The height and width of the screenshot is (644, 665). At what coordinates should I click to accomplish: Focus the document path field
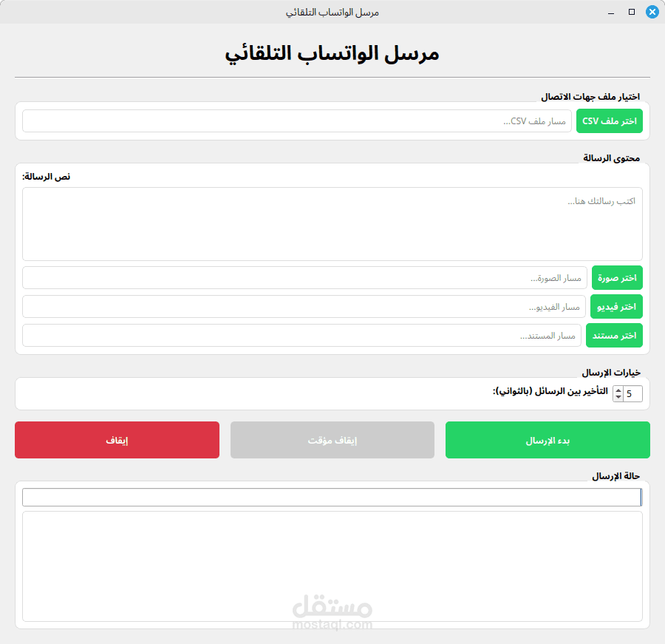coord(301,336)
